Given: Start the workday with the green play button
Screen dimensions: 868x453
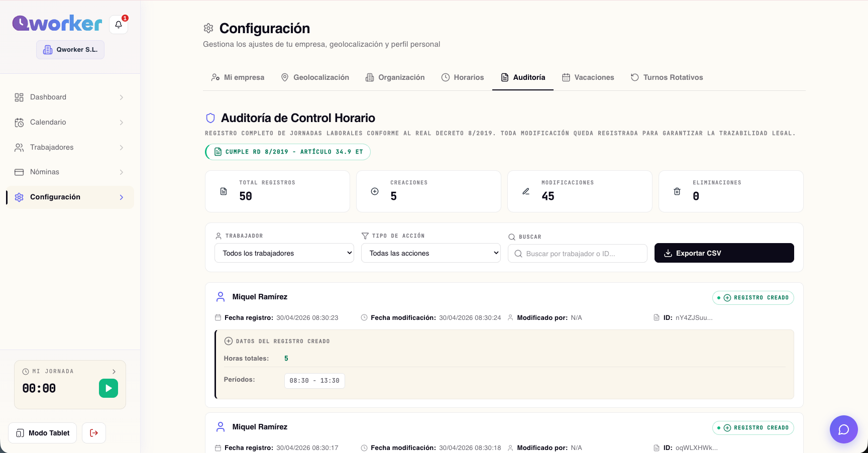Looking at the screenshot, I should [x=108, y=388].
